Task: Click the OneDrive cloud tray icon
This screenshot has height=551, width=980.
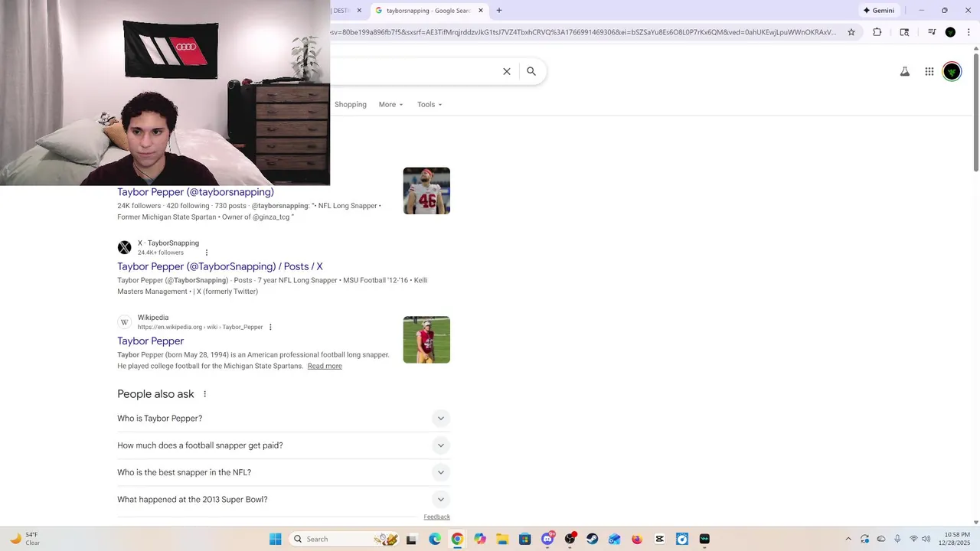Action: pyautogui.click(x=881, y=539)
